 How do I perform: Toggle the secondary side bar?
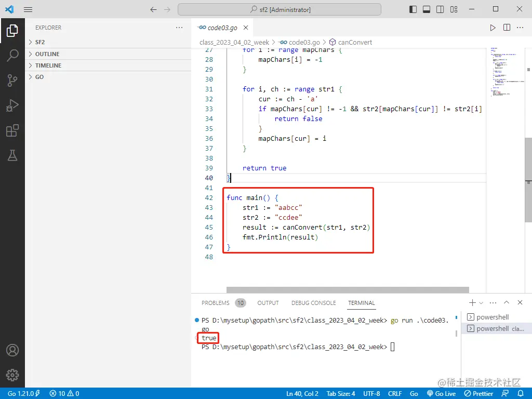point(440,9)
